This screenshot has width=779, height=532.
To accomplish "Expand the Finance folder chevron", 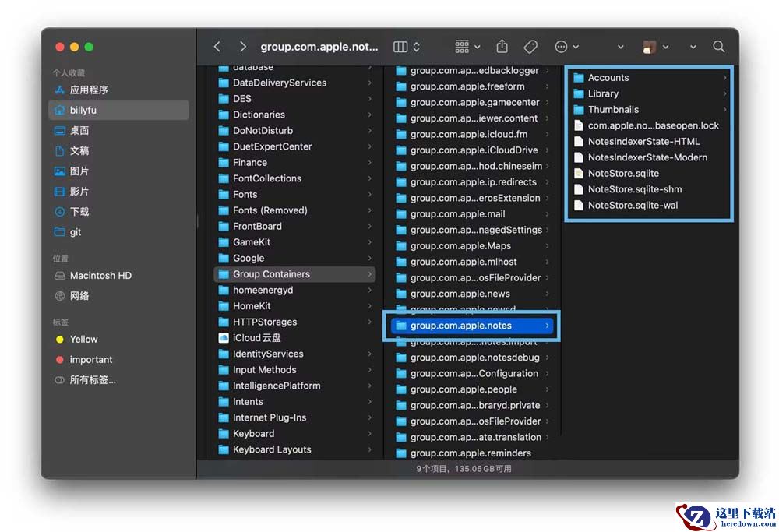I will click(369, 163).
